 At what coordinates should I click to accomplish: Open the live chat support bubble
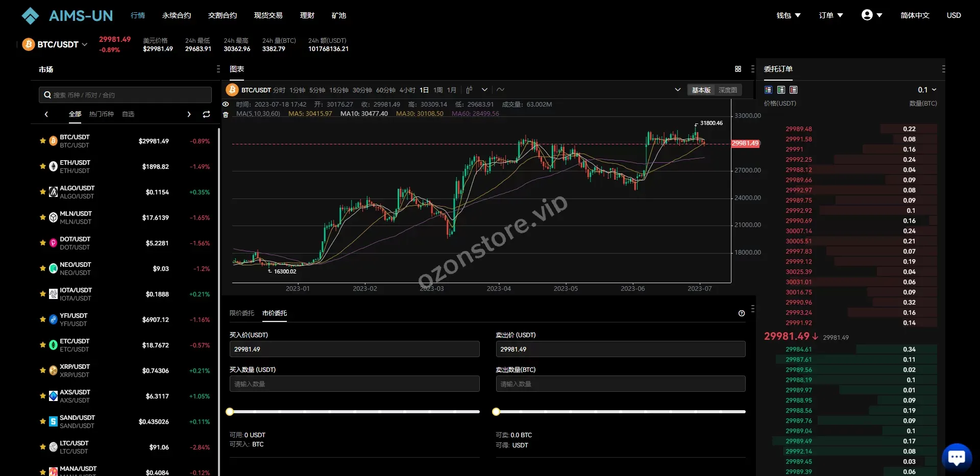(957, 457)
